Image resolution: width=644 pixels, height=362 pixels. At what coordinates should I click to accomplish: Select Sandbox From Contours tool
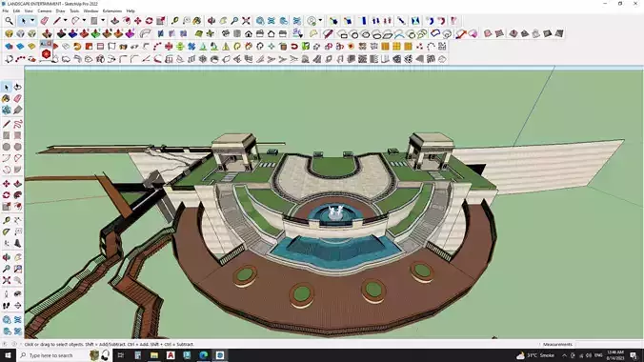(488, 33)
